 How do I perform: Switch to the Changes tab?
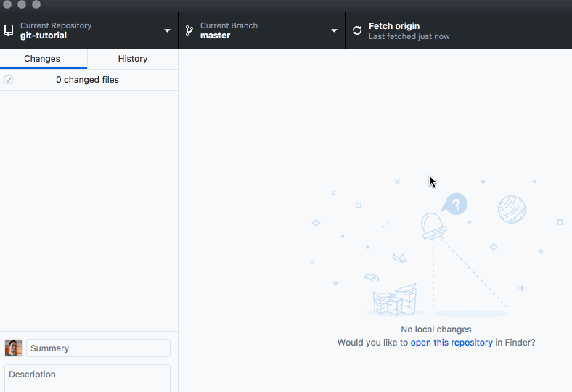pos(44,59)
